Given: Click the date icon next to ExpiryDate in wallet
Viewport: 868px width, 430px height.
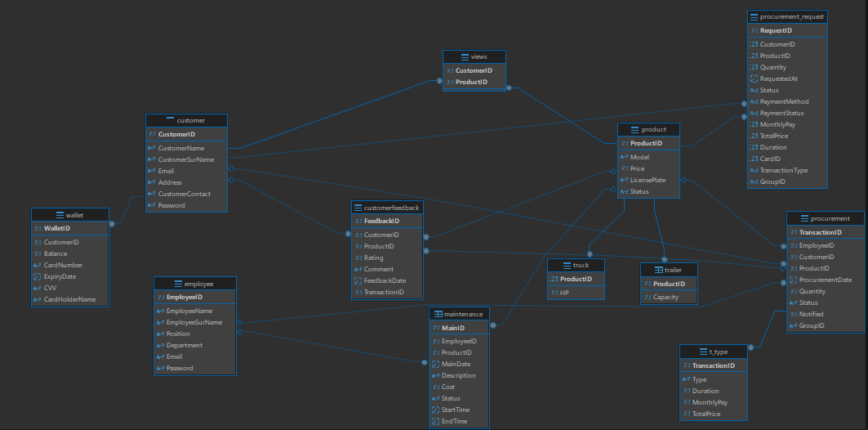Looking at the screenshot, I should coord(37,276).
